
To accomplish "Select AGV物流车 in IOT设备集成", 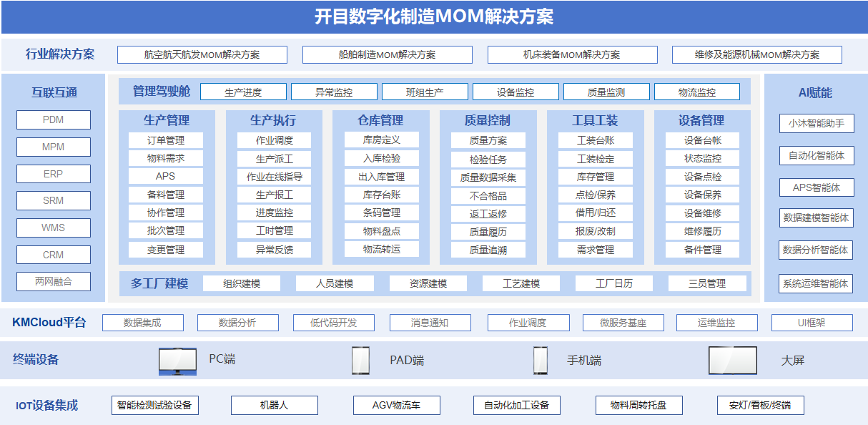I will point(397,405).
